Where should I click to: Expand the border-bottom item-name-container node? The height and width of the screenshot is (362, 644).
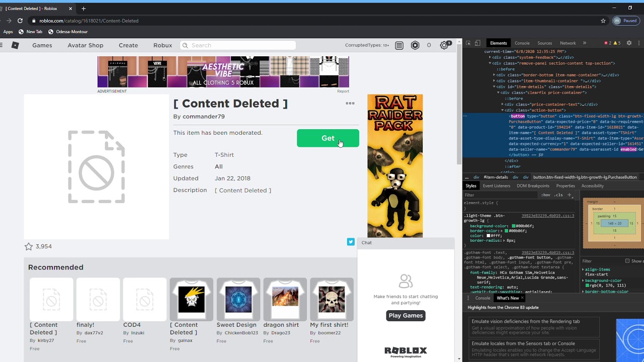494,75
